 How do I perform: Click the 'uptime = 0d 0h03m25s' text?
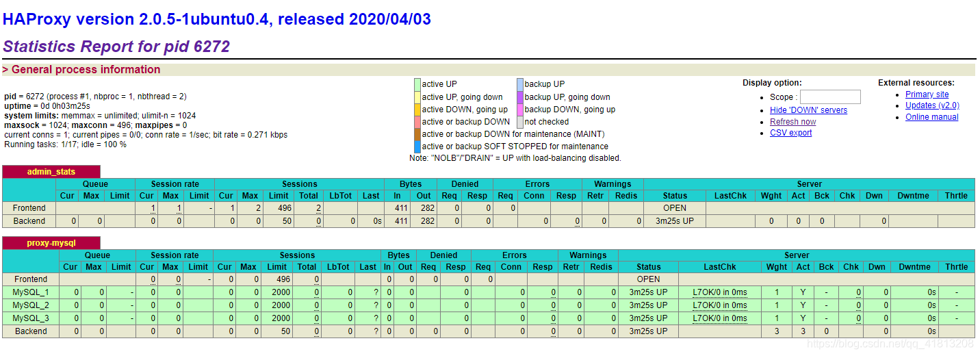point(47,106)
